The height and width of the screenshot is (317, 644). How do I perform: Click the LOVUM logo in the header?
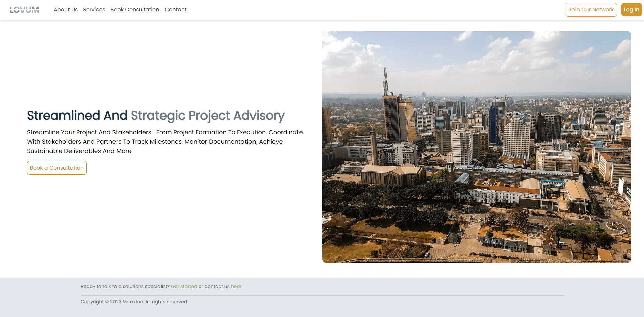(24, 10)
